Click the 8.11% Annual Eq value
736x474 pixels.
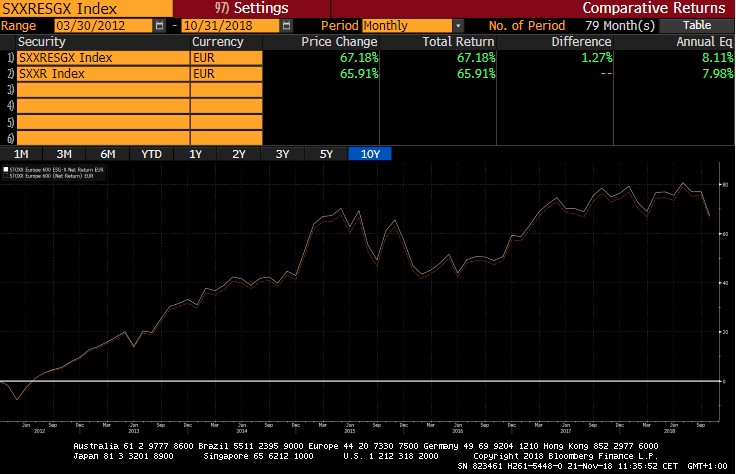[717, 58]
